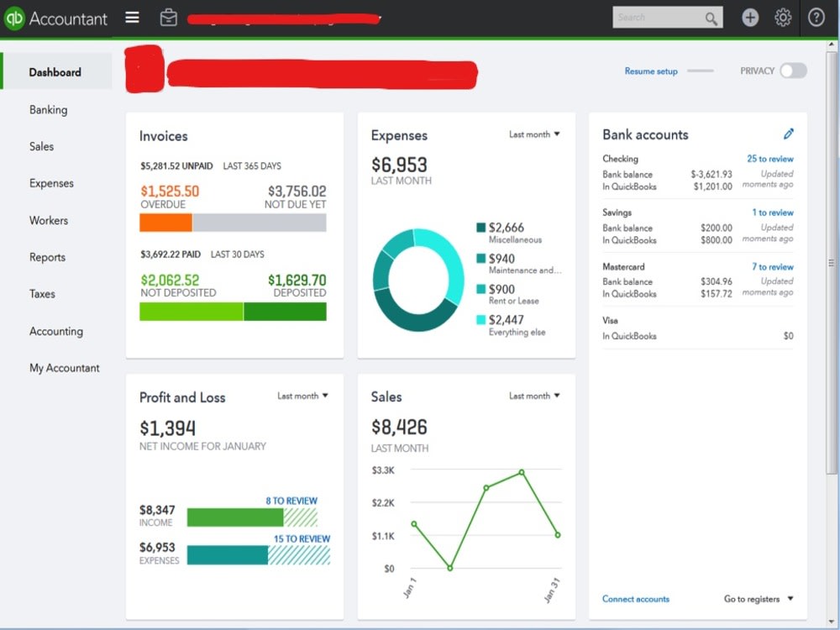Click the Mastercard account name

[623, 266]
